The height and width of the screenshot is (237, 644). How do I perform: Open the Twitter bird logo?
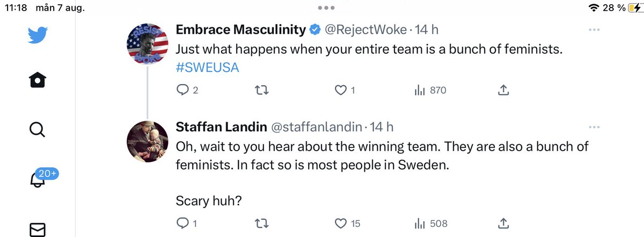pos(38,35)
